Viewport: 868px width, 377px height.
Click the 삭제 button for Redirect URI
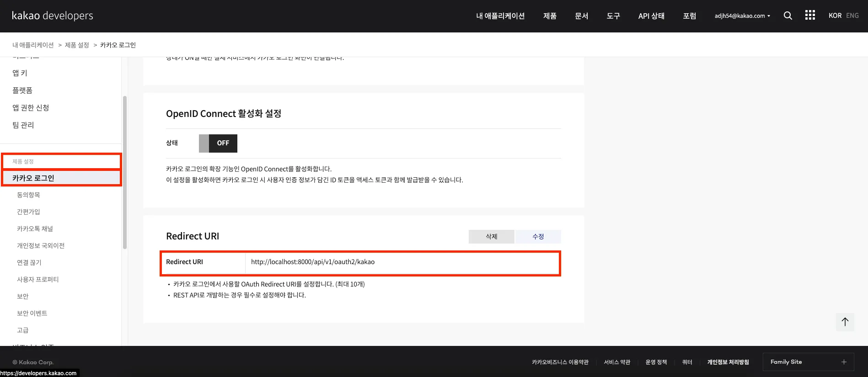click(x=492, y=236)
